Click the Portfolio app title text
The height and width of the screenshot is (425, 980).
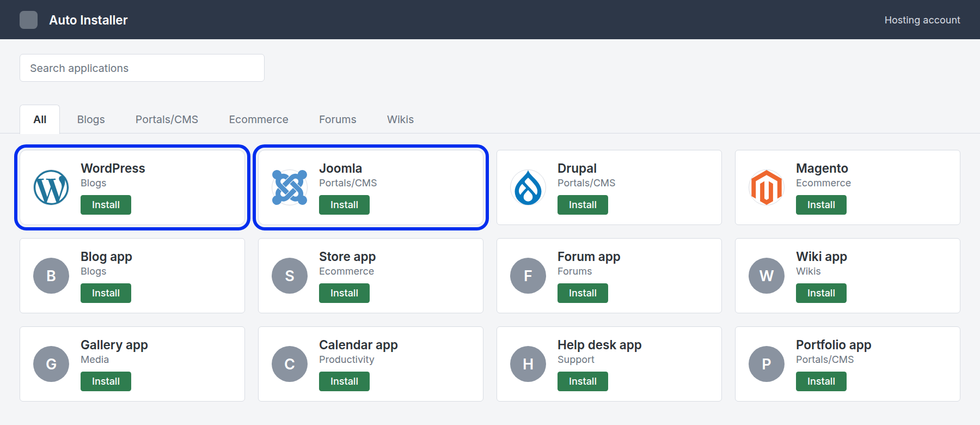click(834, 345)
